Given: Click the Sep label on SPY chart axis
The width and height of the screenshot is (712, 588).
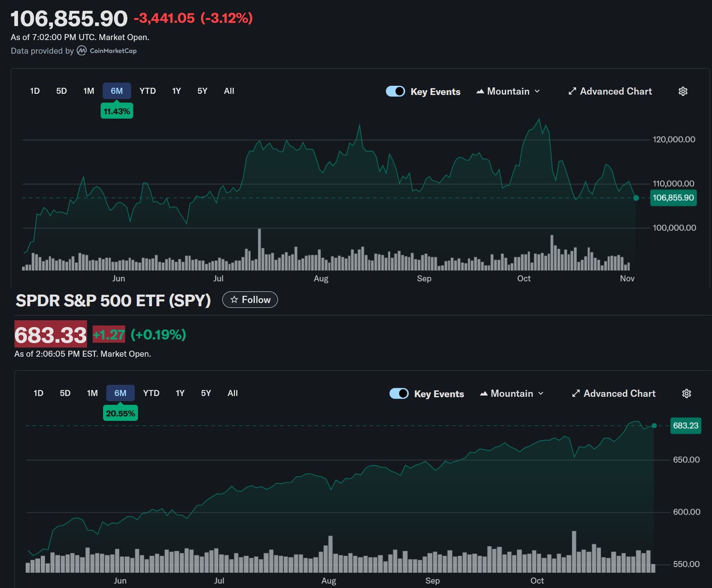Looking at the screenshot, I should [432, 581].
